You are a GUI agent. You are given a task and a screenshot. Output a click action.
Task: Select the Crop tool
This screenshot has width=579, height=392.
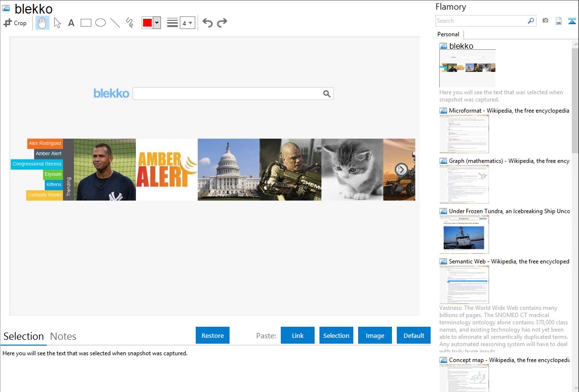[15, 23]
